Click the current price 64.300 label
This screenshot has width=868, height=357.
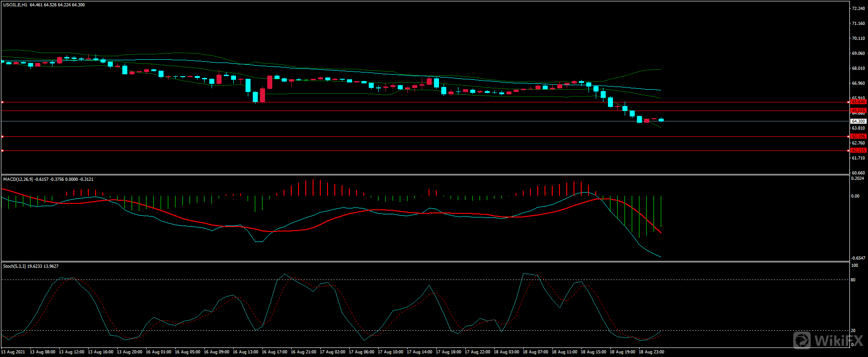click(858, 121)
